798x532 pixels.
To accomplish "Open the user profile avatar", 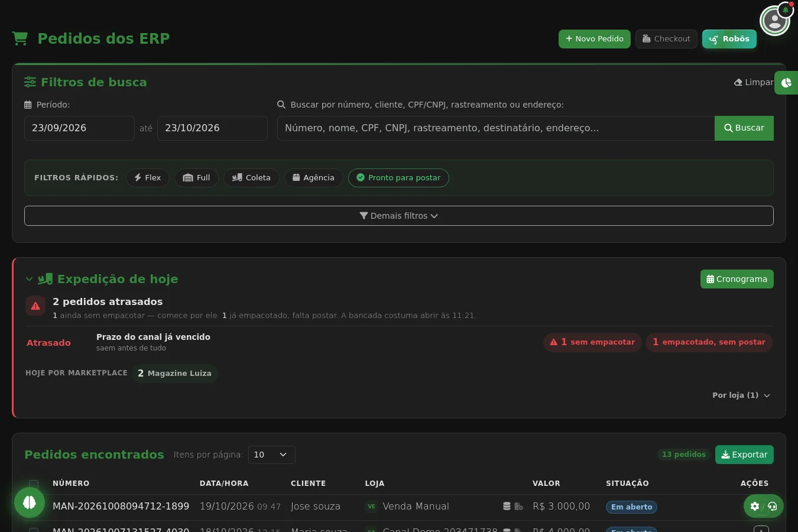I will [x=774, y=21].
